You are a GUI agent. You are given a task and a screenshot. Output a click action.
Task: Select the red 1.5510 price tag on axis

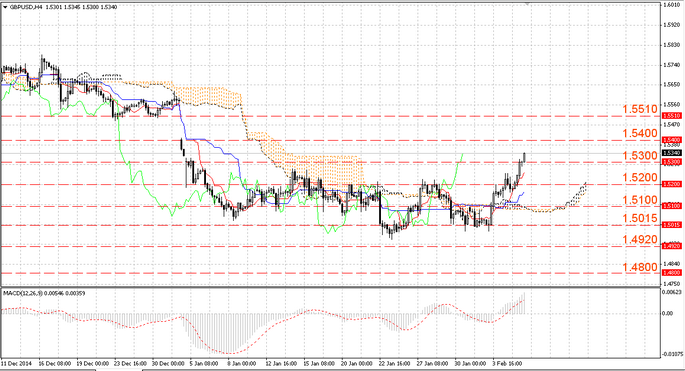pos(672,116)
